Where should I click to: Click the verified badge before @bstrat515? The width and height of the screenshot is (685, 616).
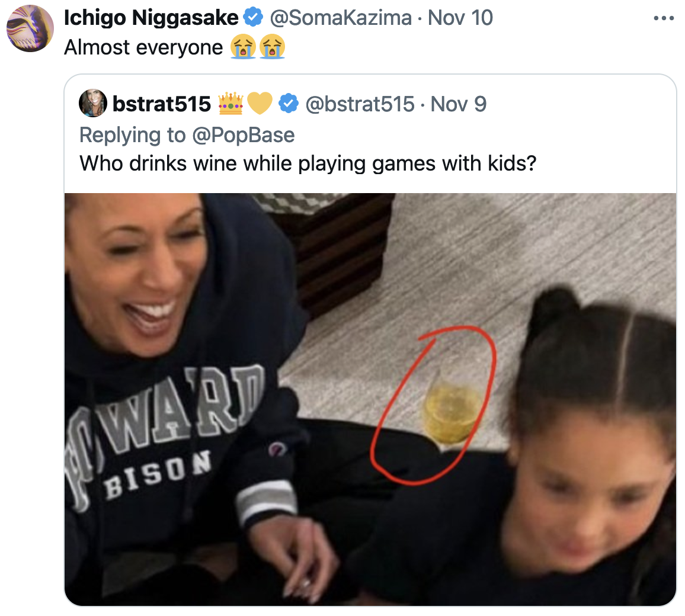[x=289, y=104]
